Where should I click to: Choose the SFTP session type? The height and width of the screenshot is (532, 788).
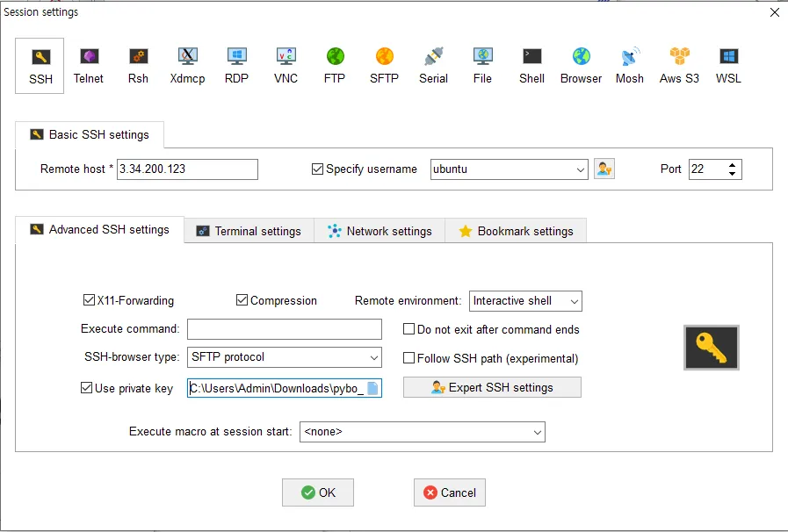click(385, 66)
